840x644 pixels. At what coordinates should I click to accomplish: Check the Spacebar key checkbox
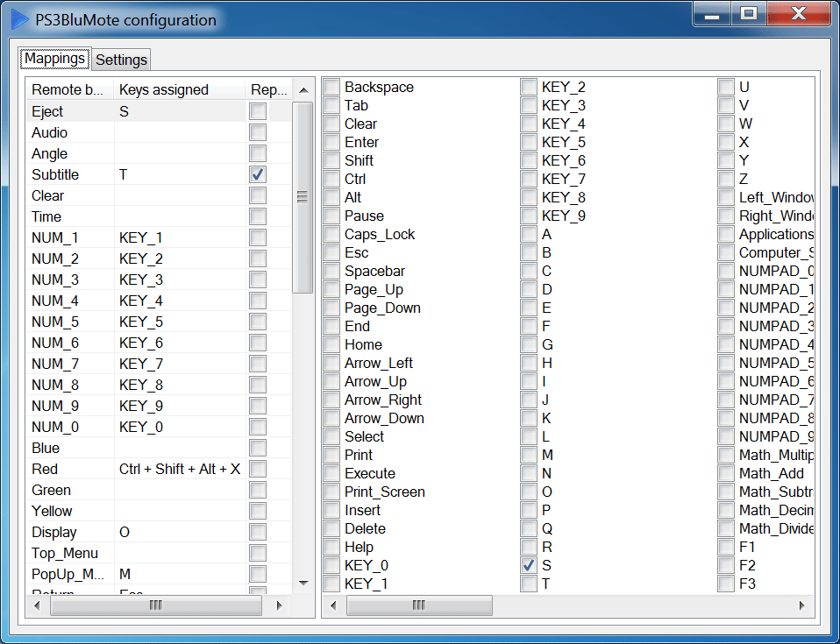pyautogui.click(x=331, y=271)
